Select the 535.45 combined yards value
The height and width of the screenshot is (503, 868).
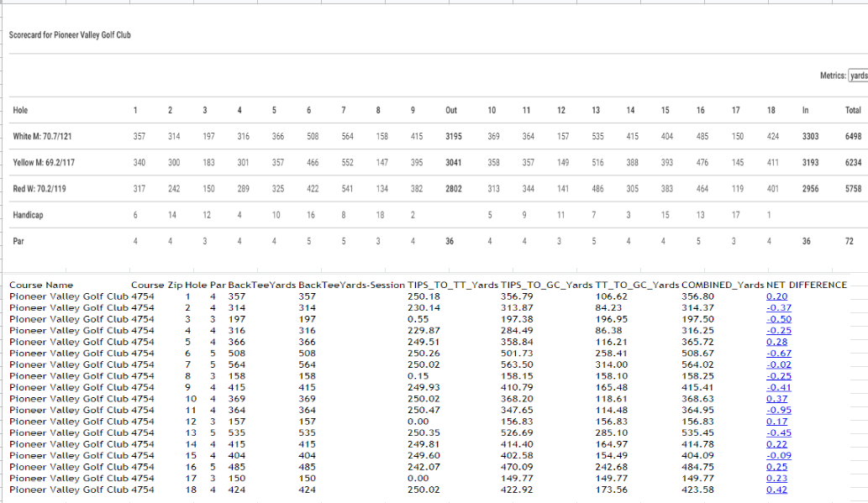[x=697, y=432]
